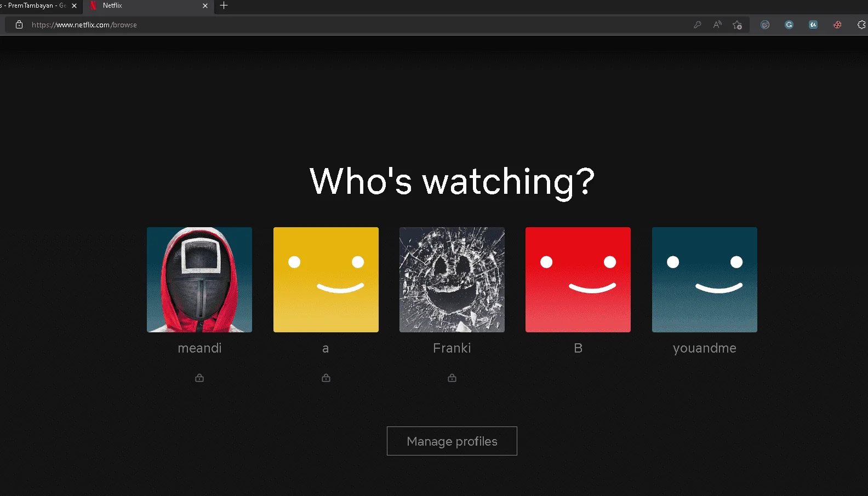
Task: Open the Grammarly extension icon
Action: 789,25
